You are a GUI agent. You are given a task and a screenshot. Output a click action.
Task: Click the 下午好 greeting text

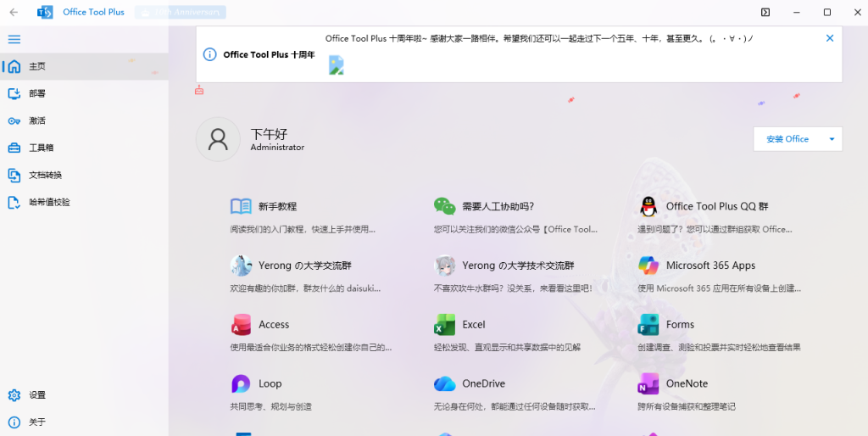coord(269,133)
